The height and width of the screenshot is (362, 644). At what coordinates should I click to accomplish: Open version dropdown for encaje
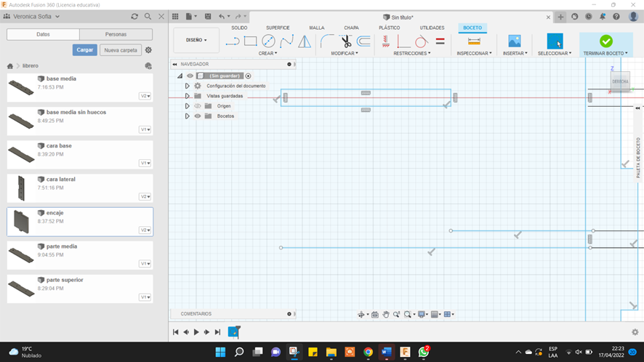coord(145,230)
